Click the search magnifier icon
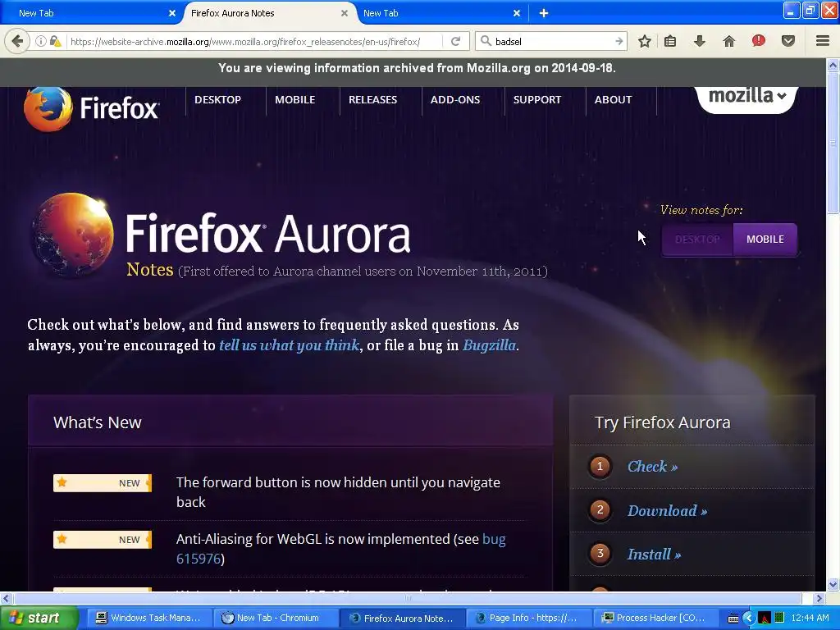 tap(486, 41)
